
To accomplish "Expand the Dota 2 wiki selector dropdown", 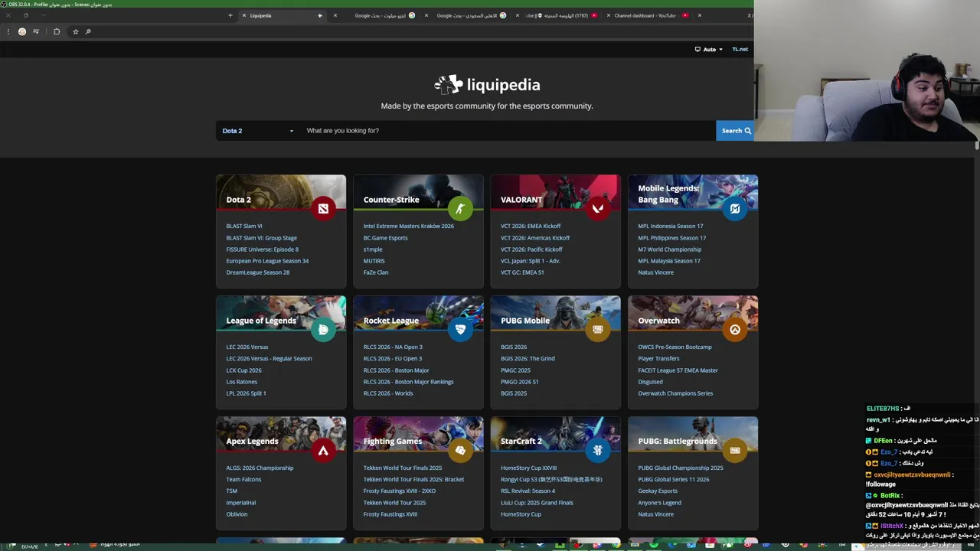I will pos(258,131).
